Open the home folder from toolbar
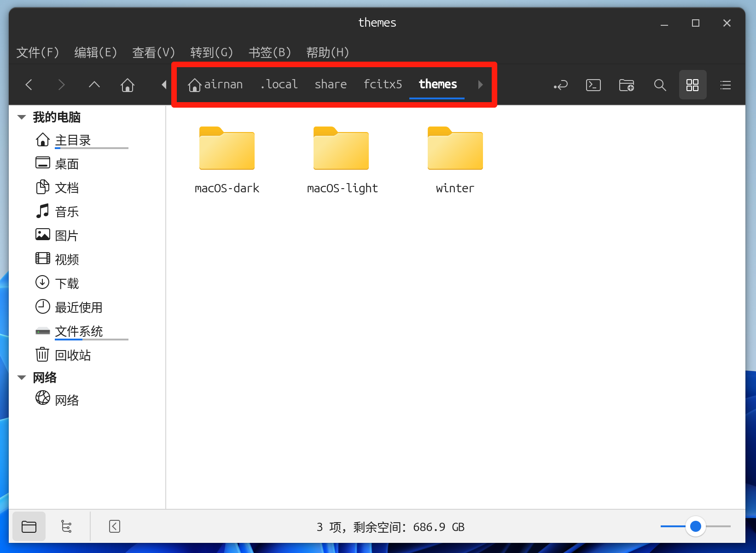The image size is (756, 553). 128,85
